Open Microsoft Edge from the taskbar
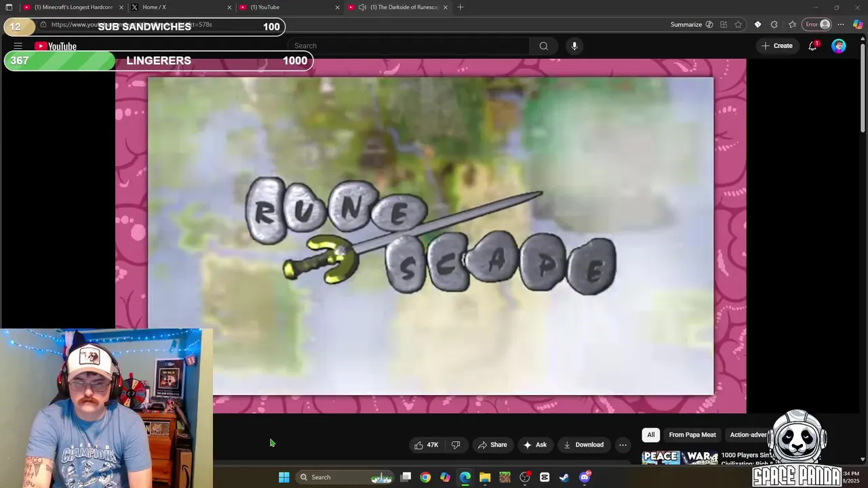Screen dimensions: 868x488 tap(465, 477)
